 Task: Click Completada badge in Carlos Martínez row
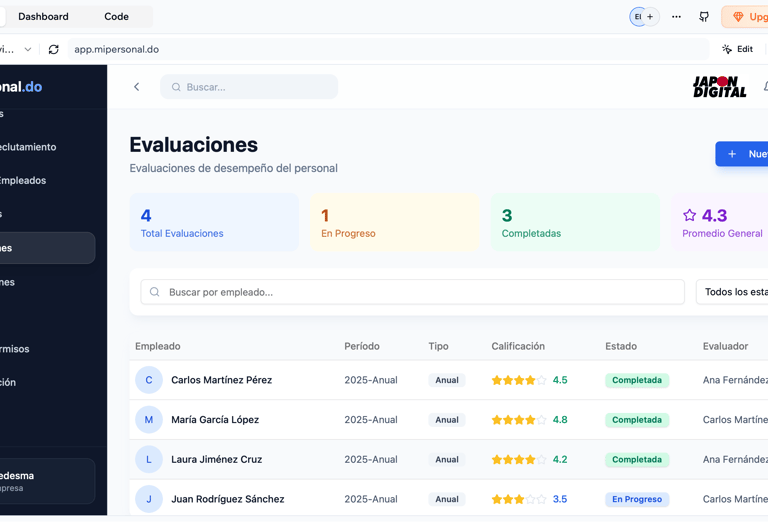coord(637,380)
